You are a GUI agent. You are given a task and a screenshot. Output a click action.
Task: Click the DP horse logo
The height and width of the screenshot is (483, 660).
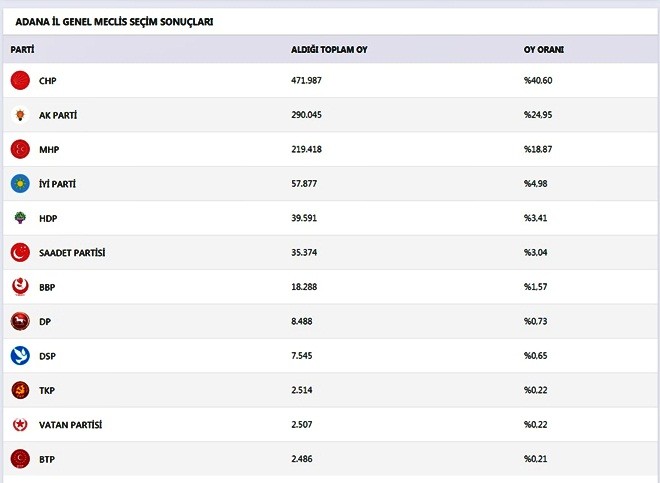pos(19,321)
